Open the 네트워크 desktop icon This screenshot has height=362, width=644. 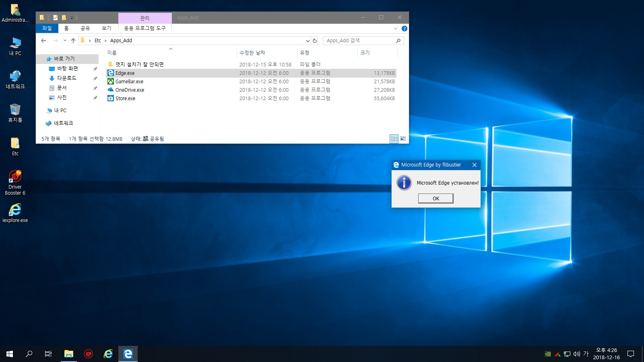15,80
